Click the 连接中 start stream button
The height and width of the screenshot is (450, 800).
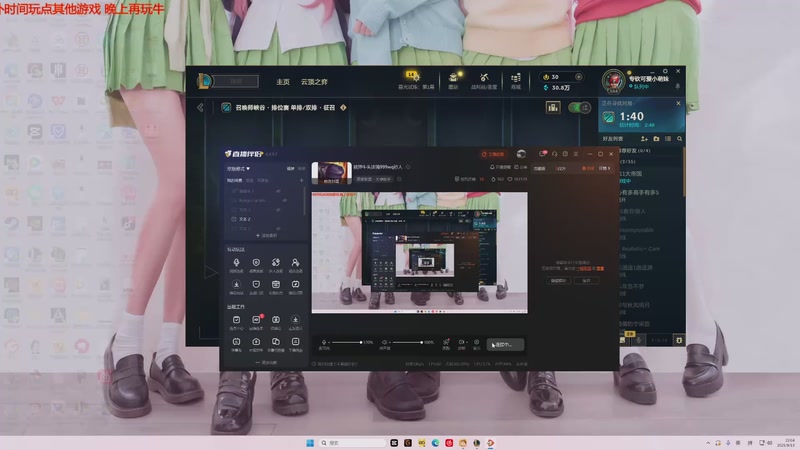tap(505, 345)
